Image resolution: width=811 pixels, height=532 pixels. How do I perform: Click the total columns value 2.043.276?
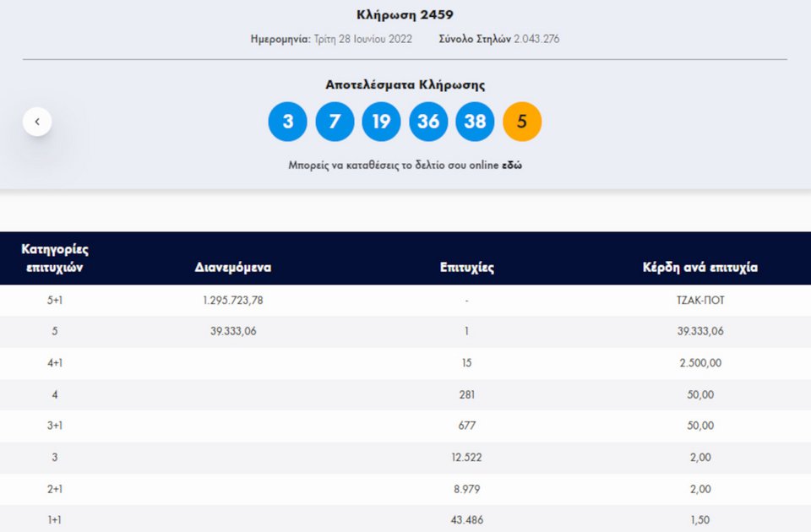pyautogui.click(x=536, y=39)
